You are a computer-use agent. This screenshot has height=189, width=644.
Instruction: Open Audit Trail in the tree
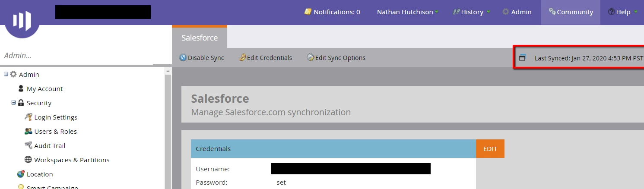coord(50,146)
